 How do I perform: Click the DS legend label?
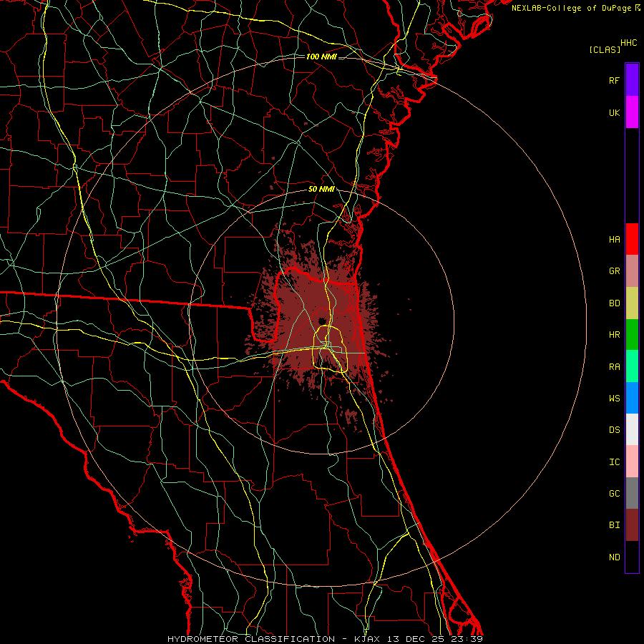coord(614,429)
